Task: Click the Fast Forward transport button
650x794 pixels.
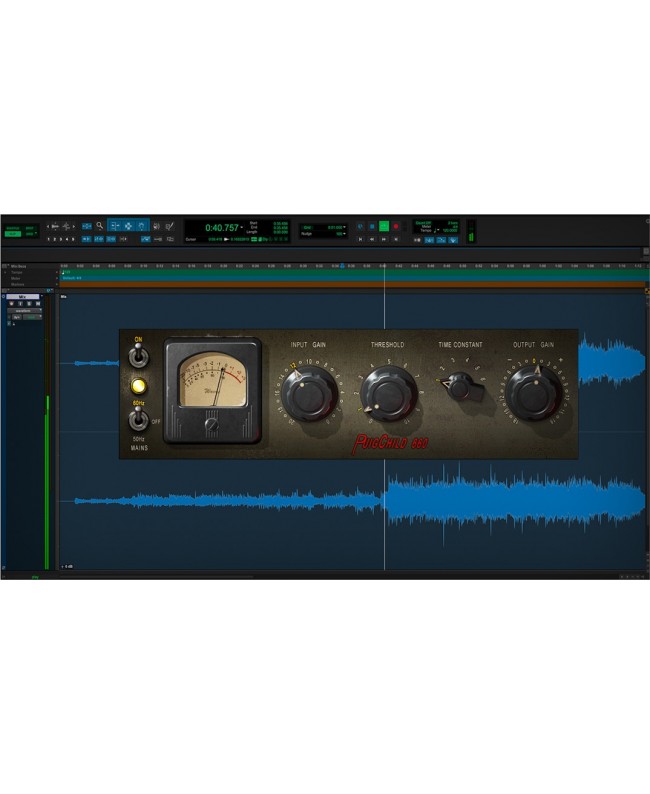Action: tap(384, 239)
